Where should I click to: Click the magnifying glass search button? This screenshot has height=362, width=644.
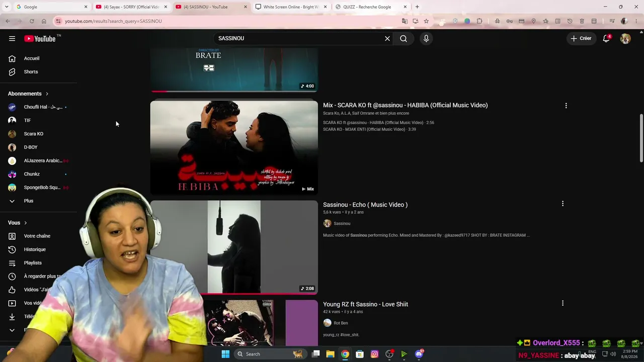(x=404, y=39)
